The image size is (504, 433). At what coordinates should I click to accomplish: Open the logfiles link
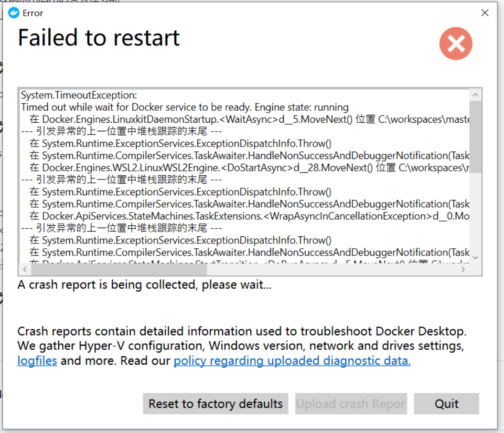(37, 360)
